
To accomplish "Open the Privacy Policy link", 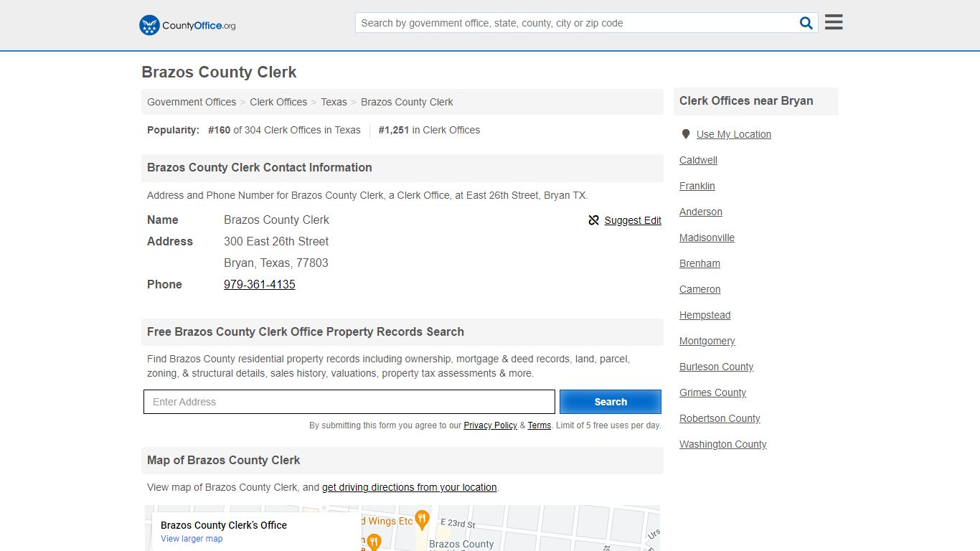I will [x=490, y=425].
